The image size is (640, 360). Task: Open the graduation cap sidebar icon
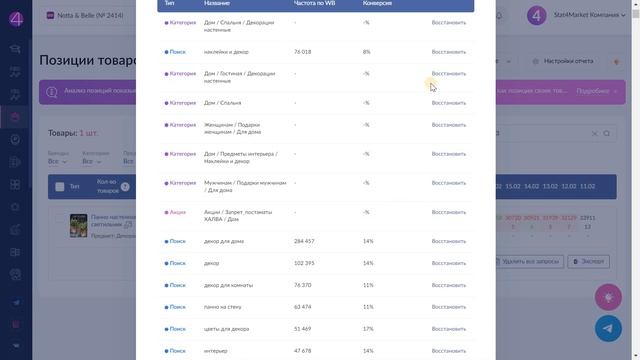(x=15, y=49)
